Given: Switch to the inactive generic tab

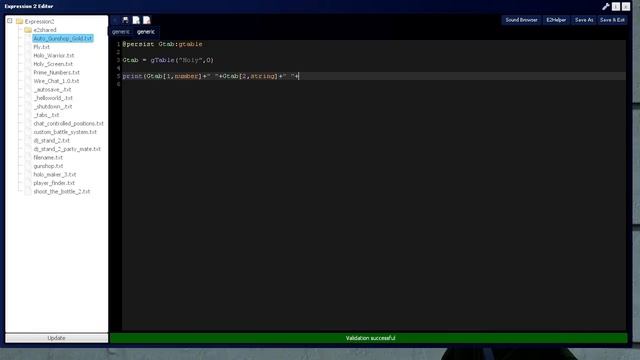Looking at the screenshot, I should (x=121, y=32).
